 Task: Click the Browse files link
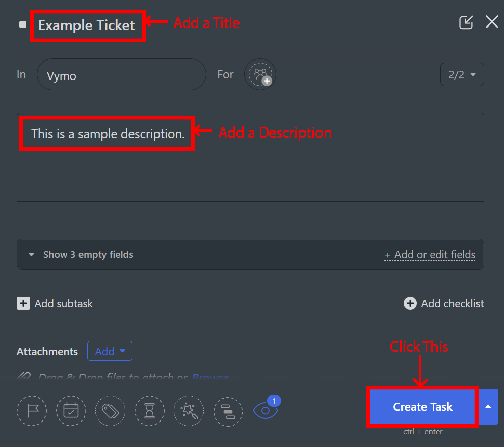(210, 377)
